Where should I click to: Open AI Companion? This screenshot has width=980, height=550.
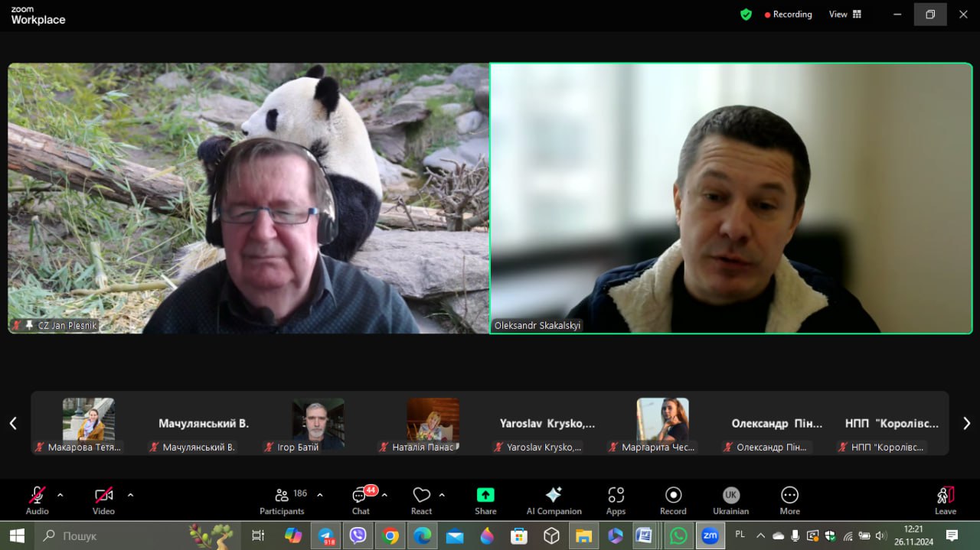coord(554,500)
